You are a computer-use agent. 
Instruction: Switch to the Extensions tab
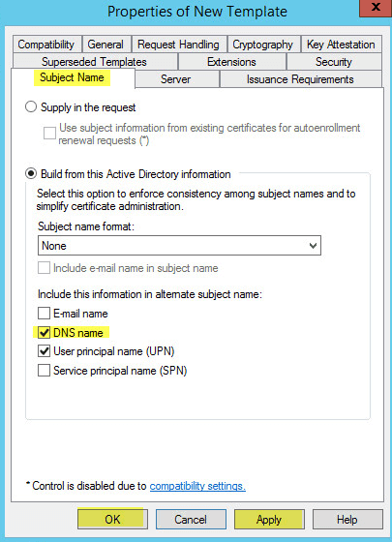point(232,62)
